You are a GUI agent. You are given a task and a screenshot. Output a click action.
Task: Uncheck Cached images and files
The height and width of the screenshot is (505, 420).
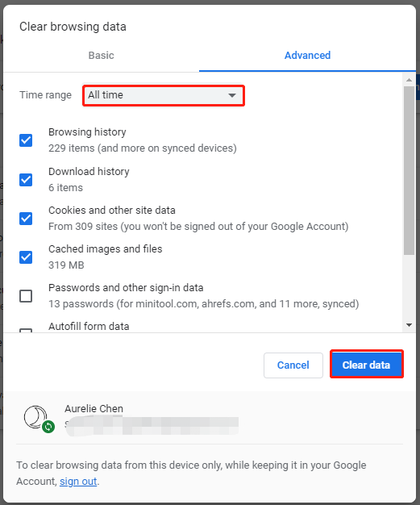coord(26,257)
